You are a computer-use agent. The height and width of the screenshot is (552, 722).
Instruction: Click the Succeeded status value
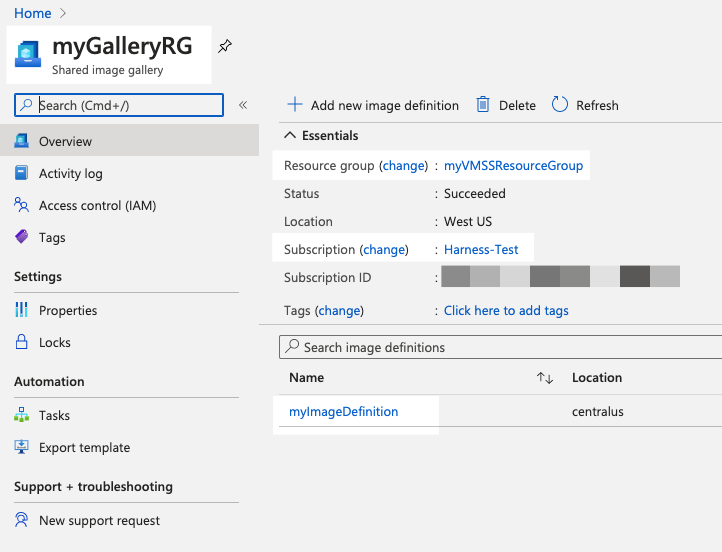pyautogui.click(x=475, y=193)
